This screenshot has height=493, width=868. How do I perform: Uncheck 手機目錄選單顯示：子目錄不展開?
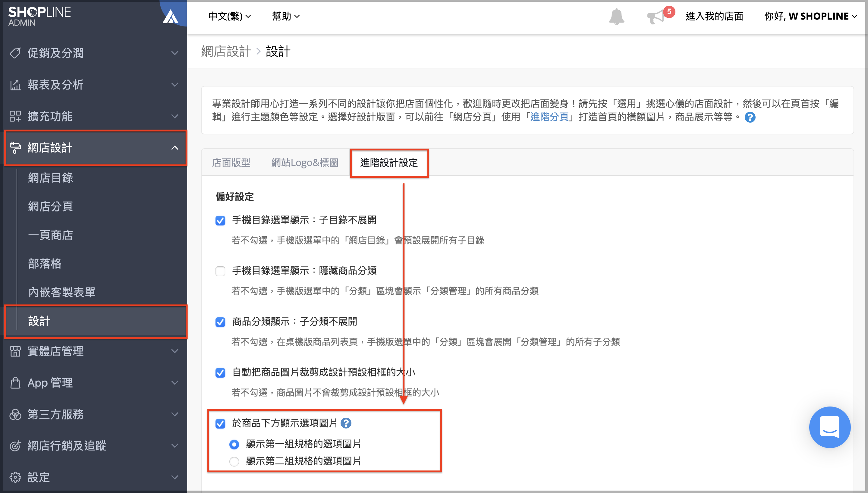(220, 220)
